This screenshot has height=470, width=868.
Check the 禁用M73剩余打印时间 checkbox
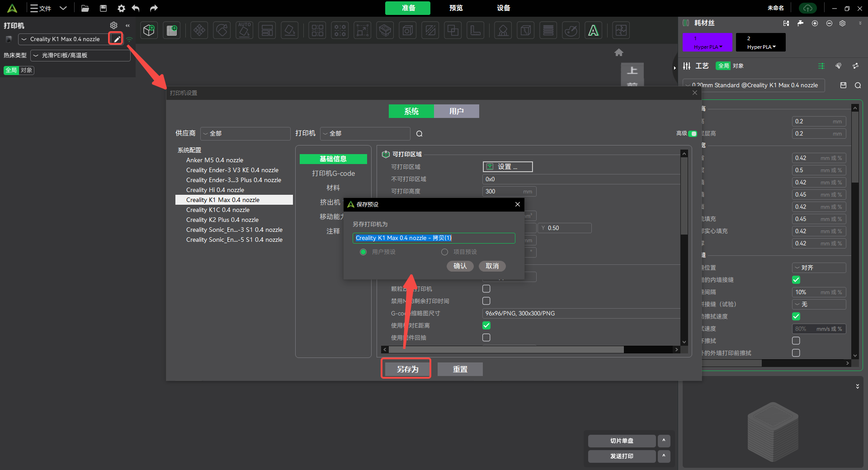[x=486, y=301]
